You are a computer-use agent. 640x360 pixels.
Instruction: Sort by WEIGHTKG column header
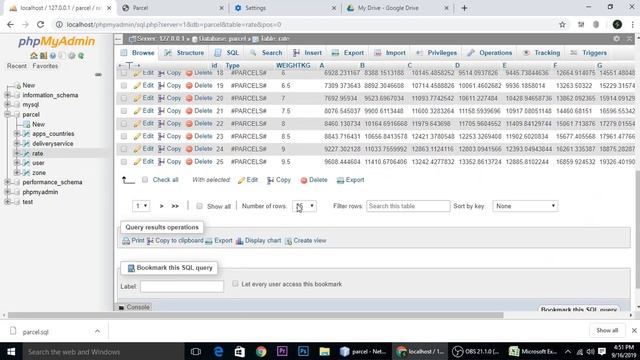(293, 65)
